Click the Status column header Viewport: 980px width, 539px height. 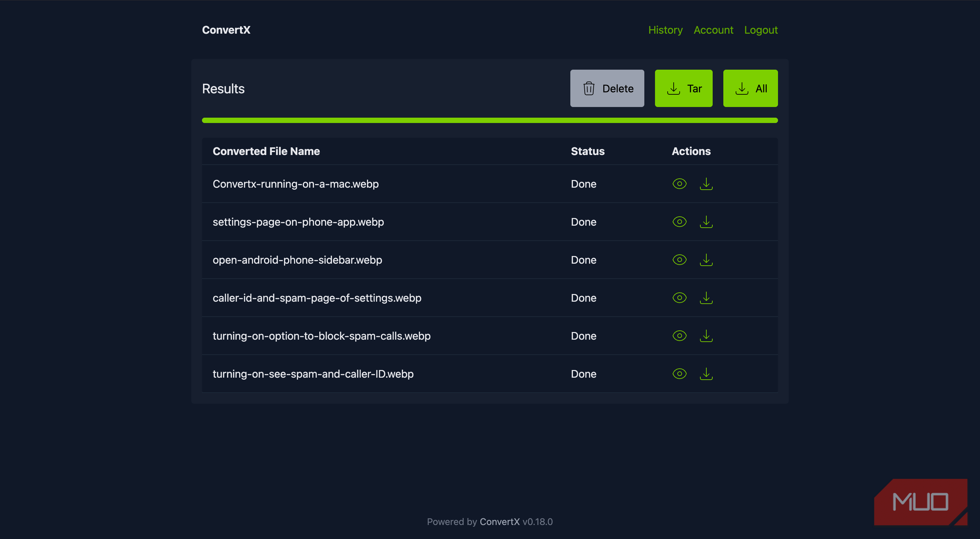point(587,151)
